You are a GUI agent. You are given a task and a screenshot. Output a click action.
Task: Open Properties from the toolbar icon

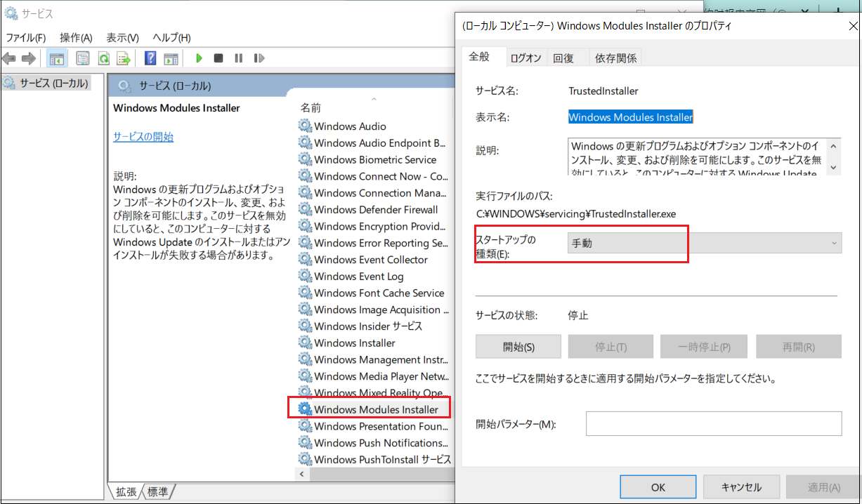click(x=83, y=58)
